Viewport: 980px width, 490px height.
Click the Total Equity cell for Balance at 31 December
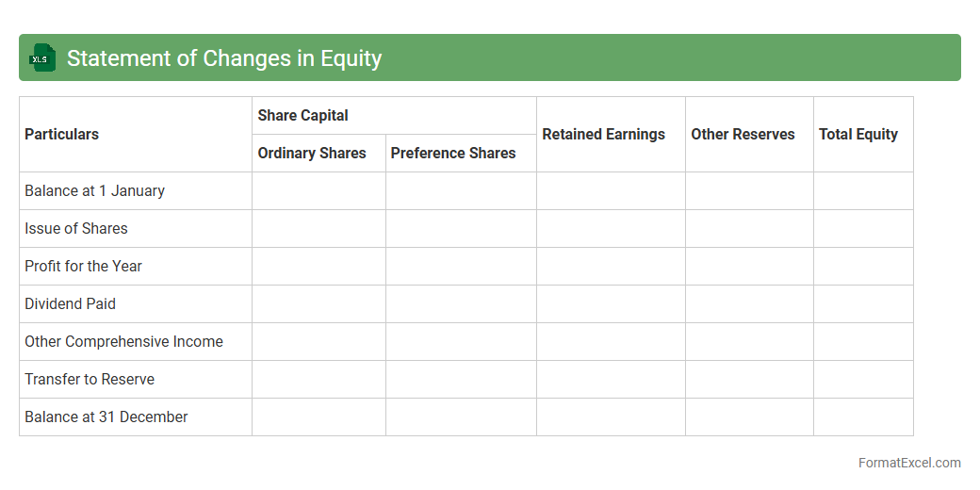(863, 417)
